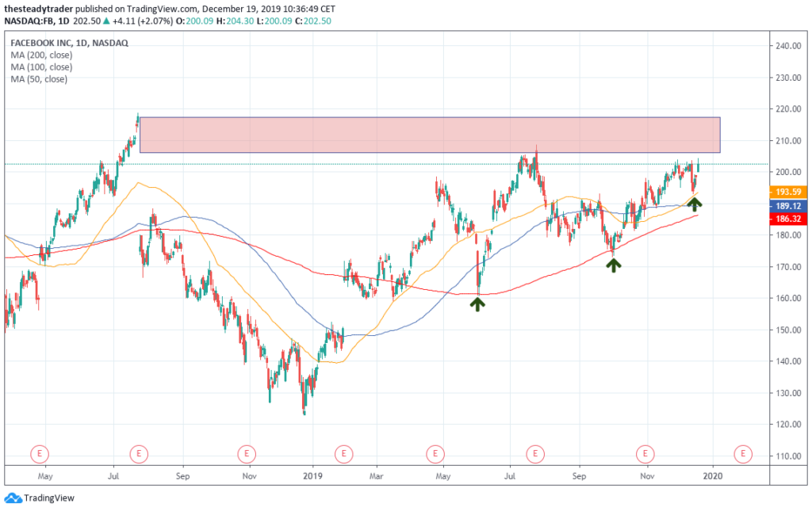The height and width of the screenshot is (511, 812).
Task: Select the blue 189.12 price label
Action: click(788, 206)
